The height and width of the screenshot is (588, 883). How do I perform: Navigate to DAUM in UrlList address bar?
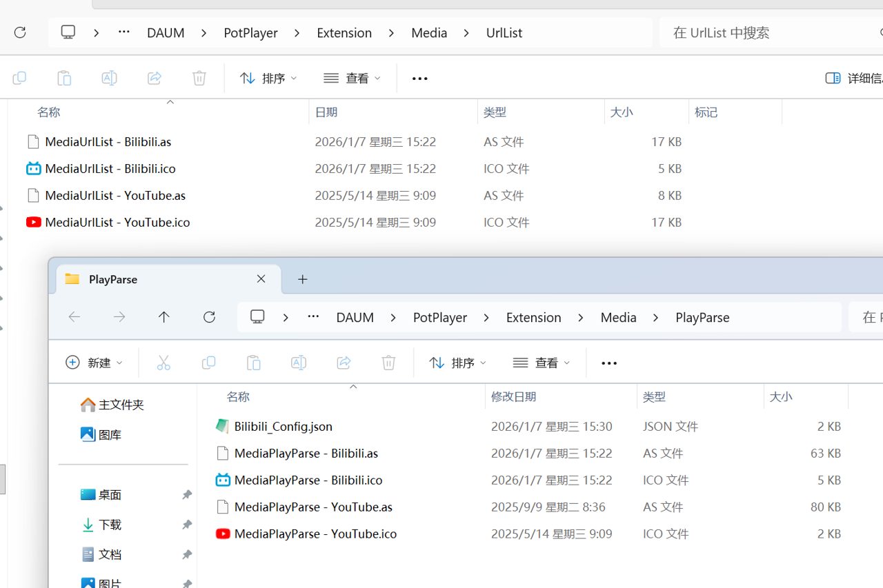pos(166,32)
